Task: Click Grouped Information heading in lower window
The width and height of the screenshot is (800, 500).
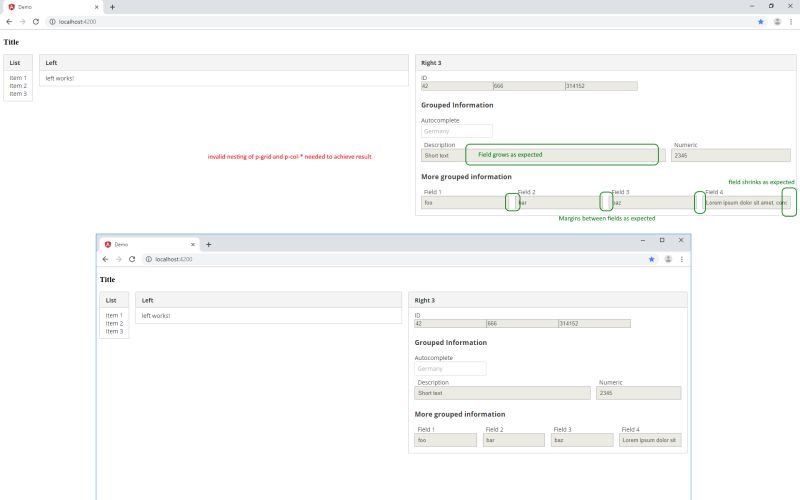Action: click(451, 342)
